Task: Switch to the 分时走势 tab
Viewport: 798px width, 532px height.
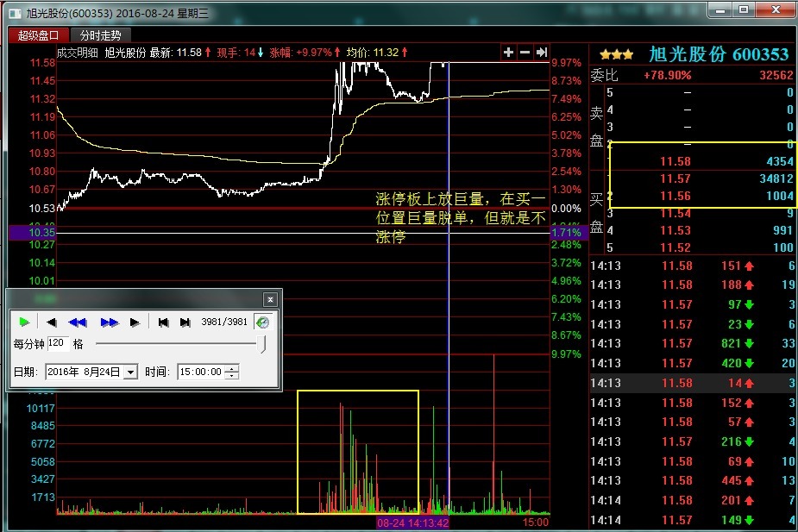Action: click(101, 35)
